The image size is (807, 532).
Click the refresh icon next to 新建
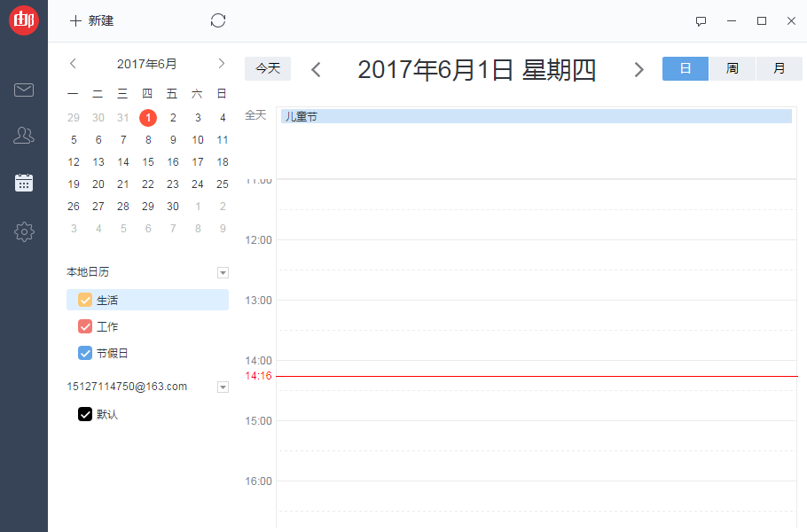click(218, 20)
